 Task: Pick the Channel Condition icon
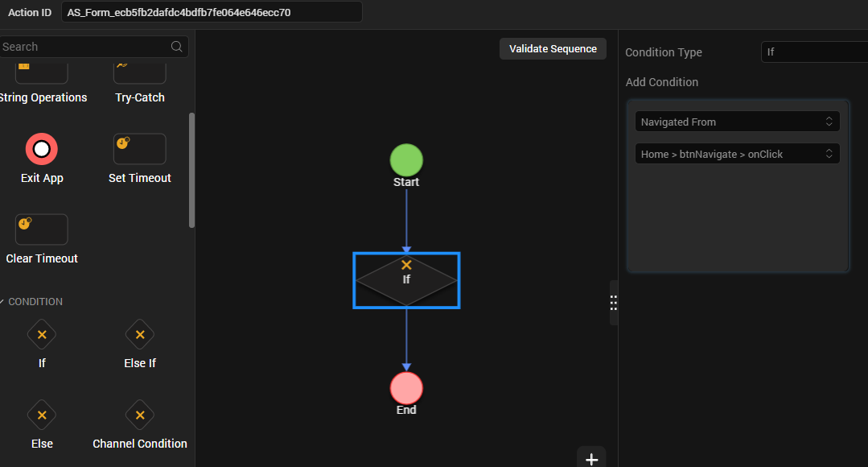(139, 415)
